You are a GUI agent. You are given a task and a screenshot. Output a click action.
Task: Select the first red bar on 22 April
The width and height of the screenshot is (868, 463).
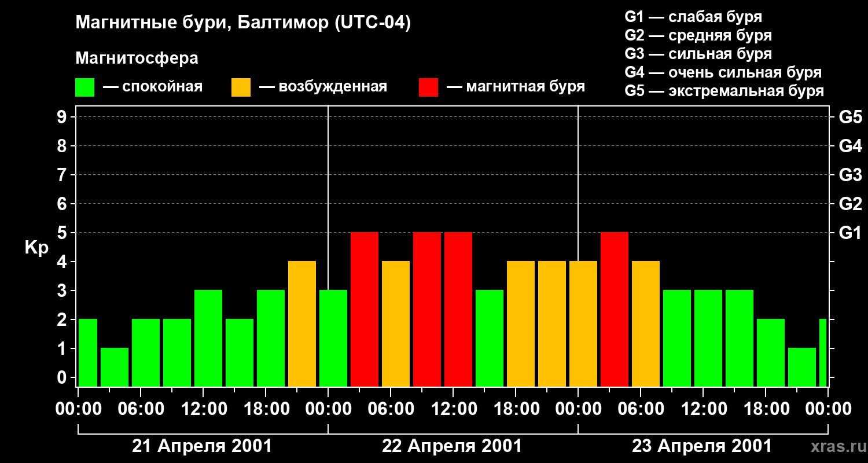coord(365,309)
